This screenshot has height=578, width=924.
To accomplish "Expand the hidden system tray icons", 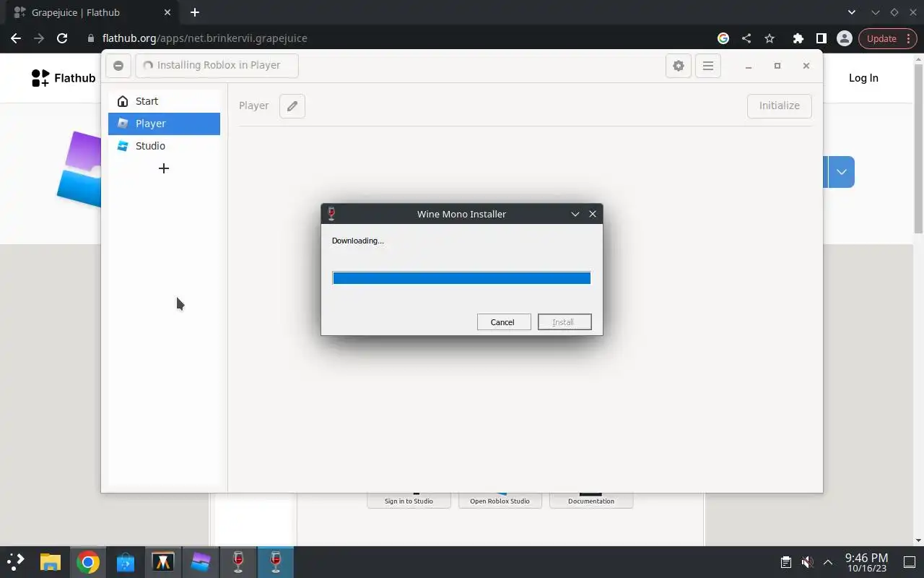I will tap(828, 561).
